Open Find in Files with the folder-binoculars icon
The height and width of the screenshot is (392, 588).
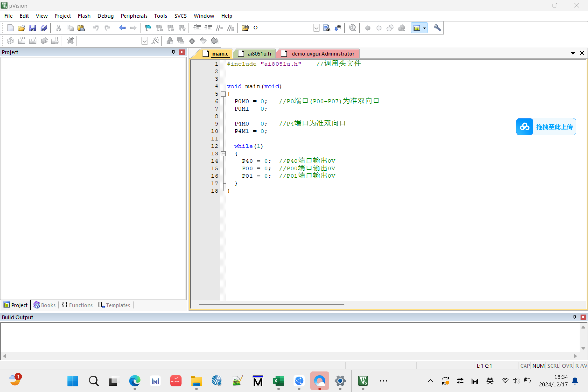tap(245, 28)
